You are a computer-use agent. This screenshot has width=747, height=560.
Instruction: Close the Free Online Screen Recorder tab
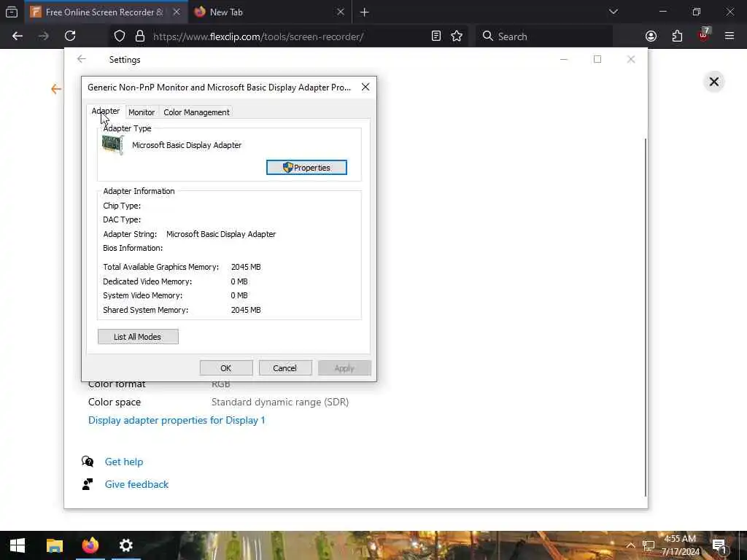tap(177, 12)
